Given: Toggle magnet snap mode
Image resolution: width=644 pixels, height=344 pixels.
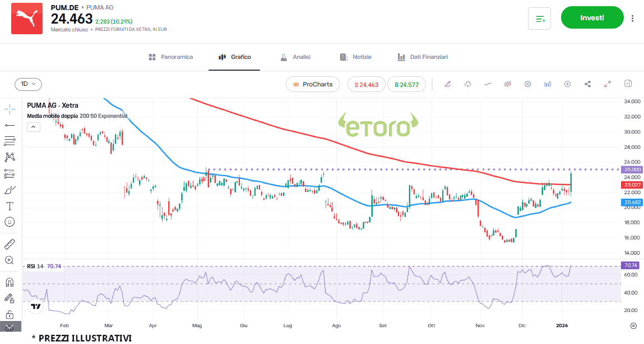Looking at the screenshot, I should click(x=10, y=282).
